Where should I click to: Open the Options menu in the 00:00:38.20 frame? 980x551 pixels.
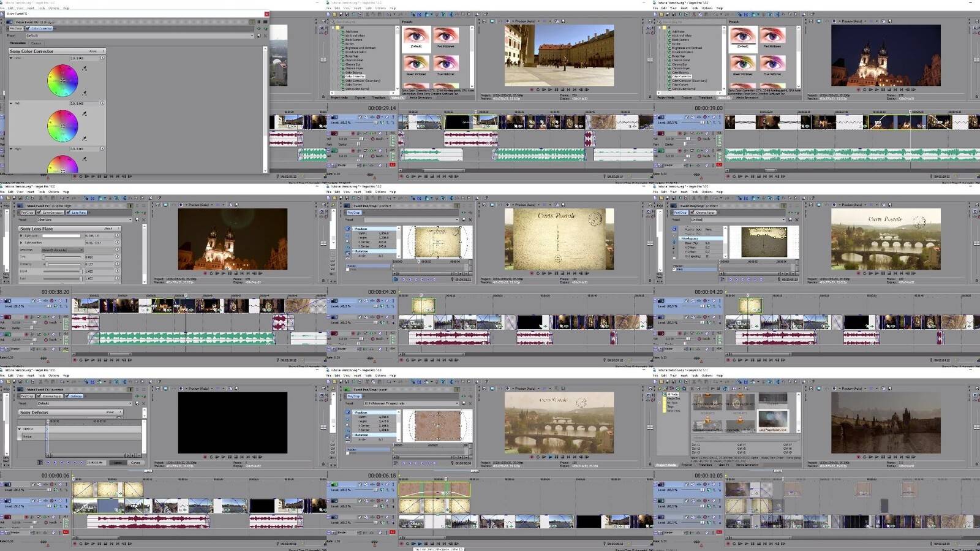pos(54,192)
